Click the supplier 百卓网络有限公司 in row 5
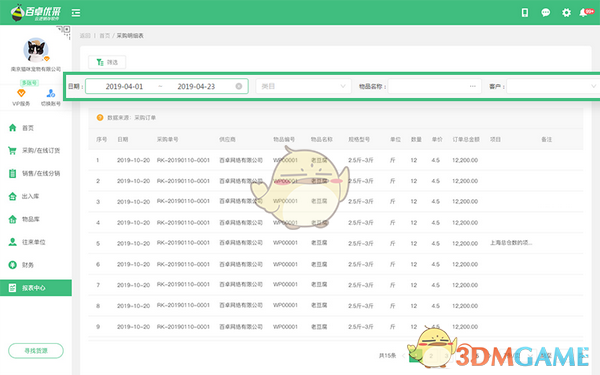The height and width of the screenshot is (375, 600). [x=241, y=243]
